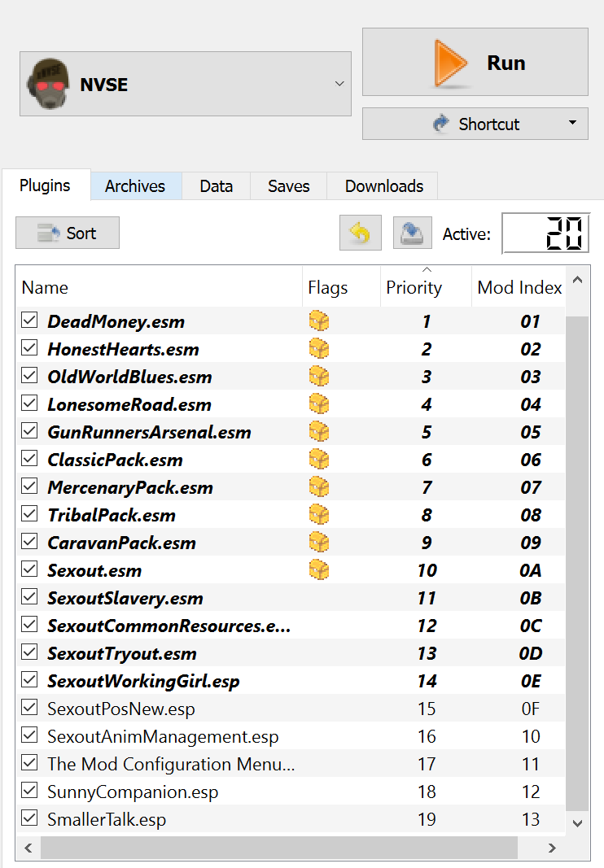Viewport: 604px width, 868px height.
Task: Select the ClassicPack.esm row name
Action: coord(116,460)
